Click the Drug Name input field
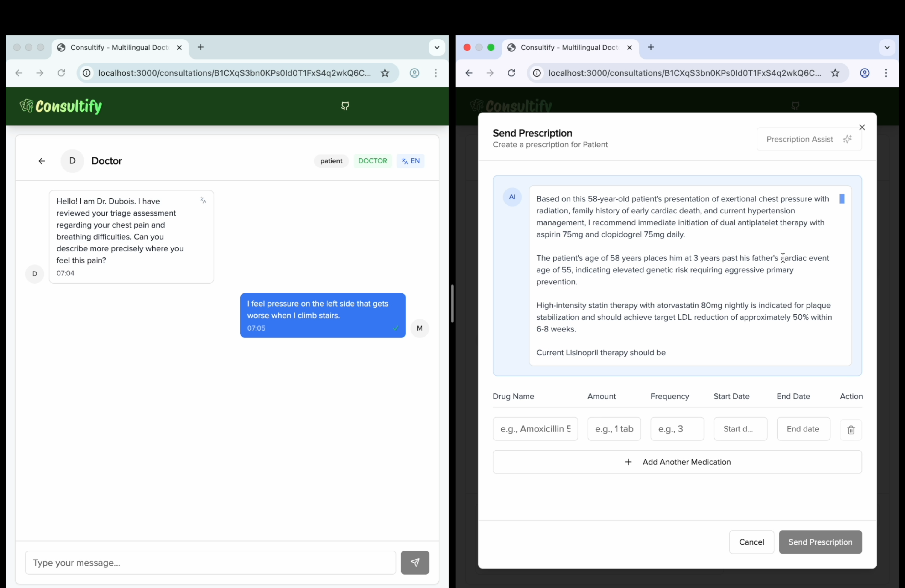Screen dimensions: 905x588 [535, 429]
